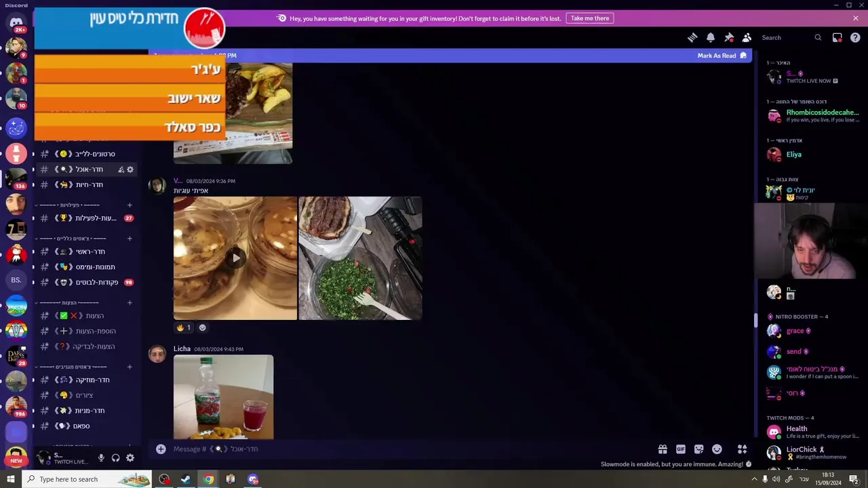Open notification settings bell icon
Viewport: 868px width, 488px height.
711,38
